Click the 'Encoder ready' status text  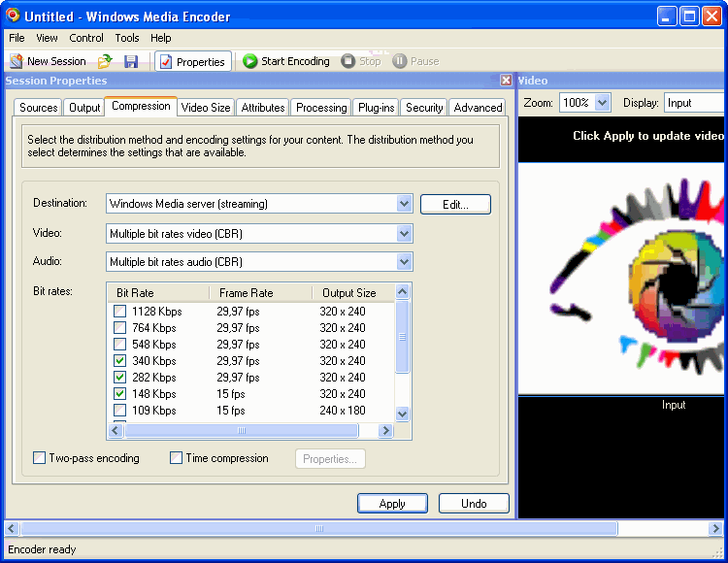tap(42, 549)
